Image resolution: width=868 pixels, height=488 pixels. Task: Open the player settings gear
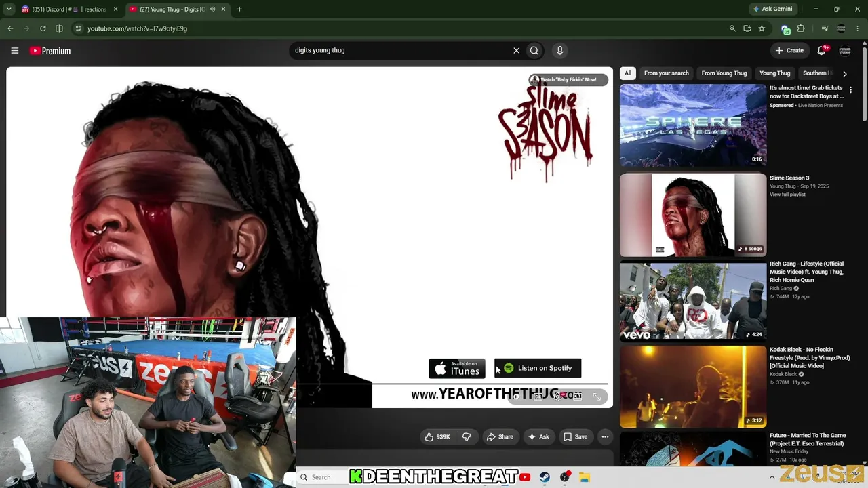[x=557, y=396]
